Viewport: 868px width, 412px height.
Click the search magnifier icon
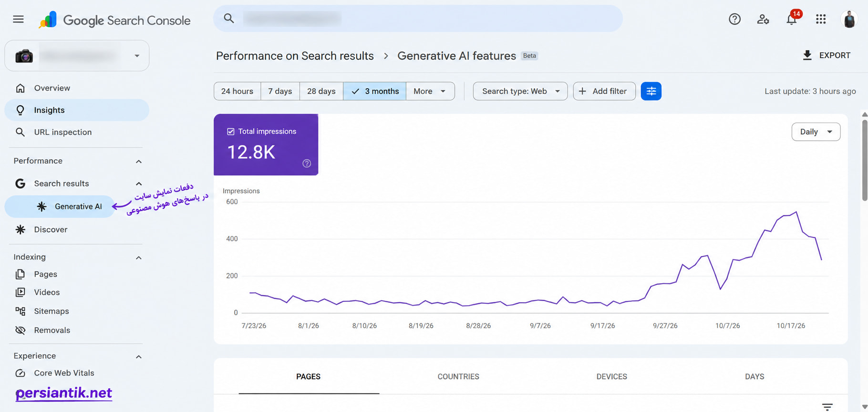point(229,19)
